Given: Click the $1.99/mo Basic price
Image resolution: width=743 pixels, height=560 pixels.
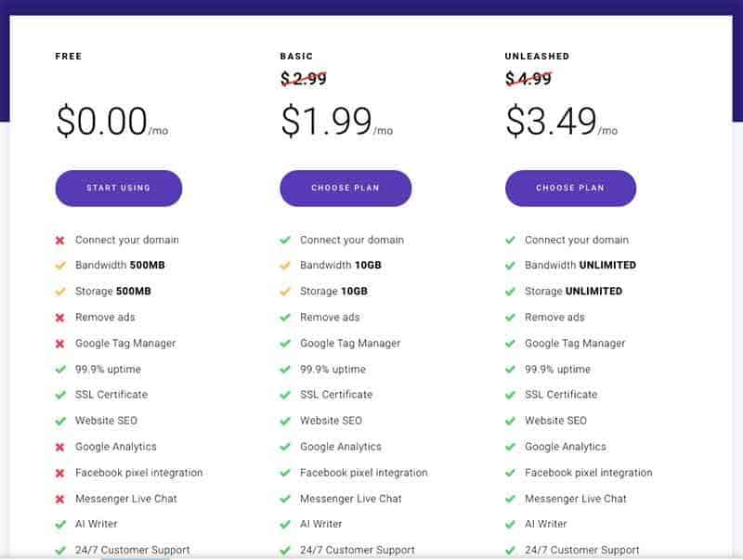Looking at the screenshot, I should (335, 123).
